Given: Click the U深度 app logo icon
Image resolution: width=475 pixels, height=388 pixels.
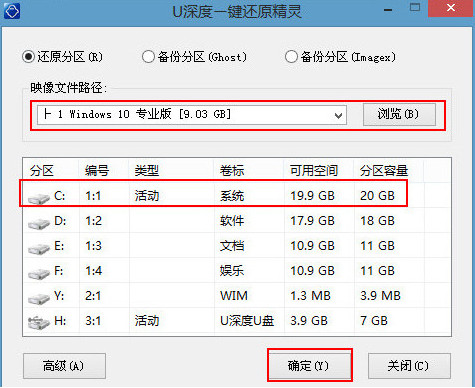Looking at the screenshot, I should tap(12, 11).
